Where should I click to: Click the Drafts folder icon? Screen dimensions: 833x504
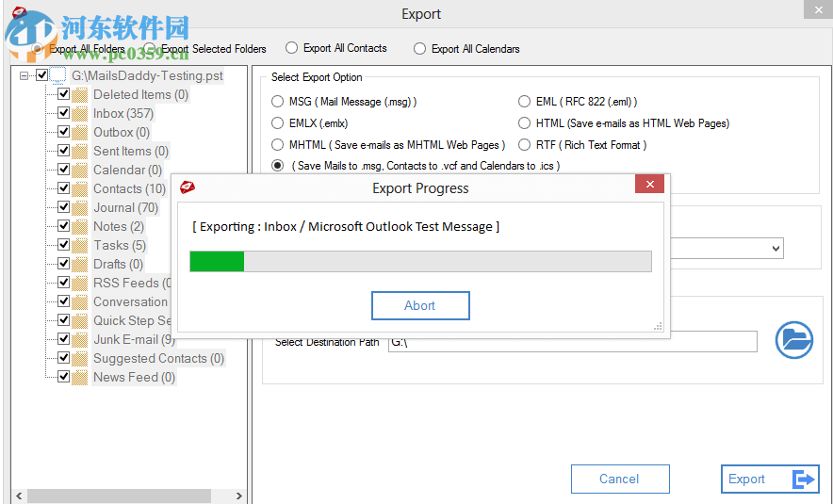80,265
